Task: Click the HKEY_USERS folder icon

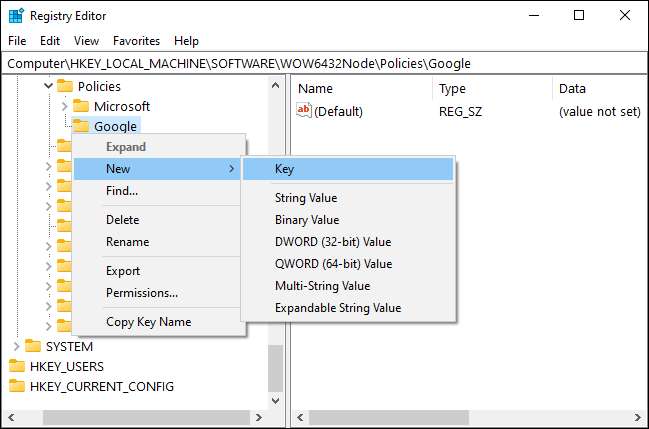Action: click(x=17, y=366)
